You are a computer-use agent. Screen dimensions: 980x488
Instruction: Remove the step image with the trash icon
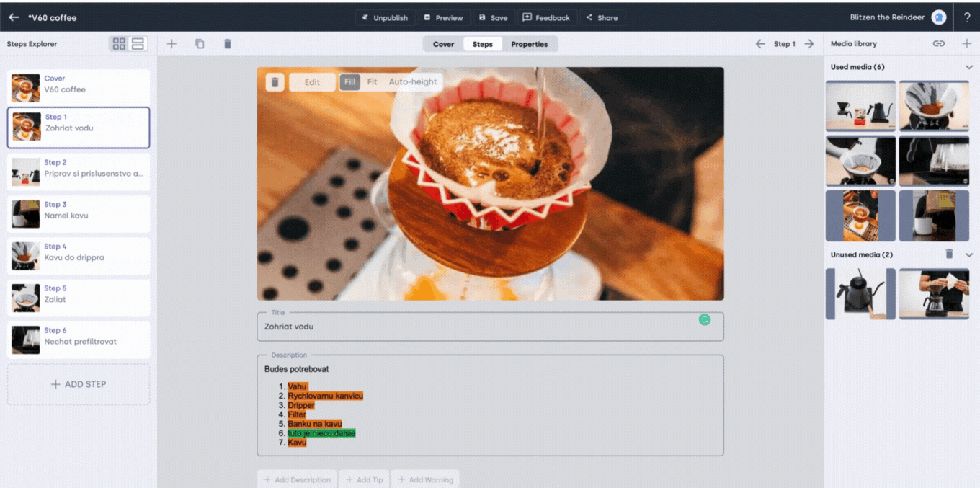click(x=275, y=82)
